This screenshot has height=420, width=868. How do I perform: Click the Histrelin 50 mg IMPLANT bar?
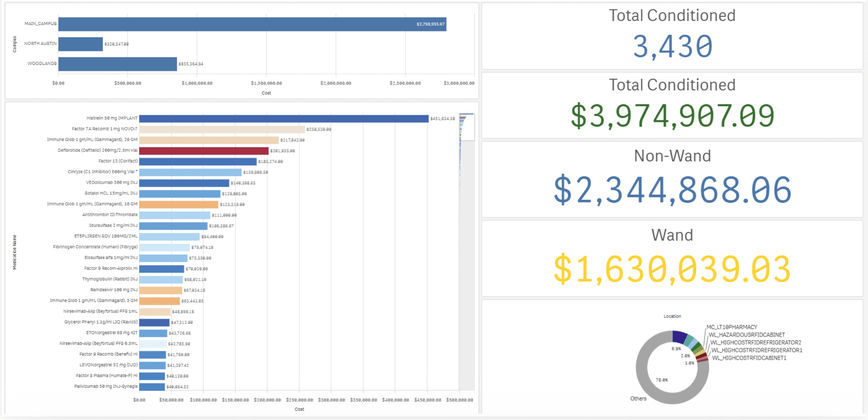tap(284, 119)
